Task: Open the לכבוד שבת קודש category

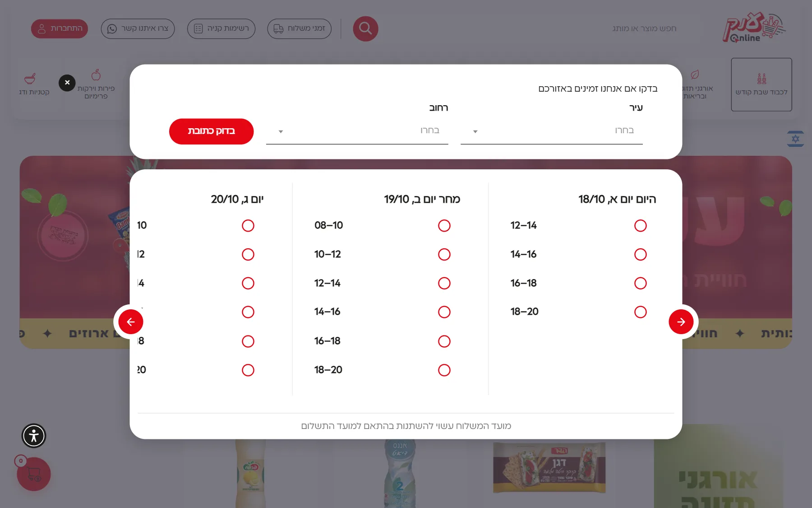Action: (761, 84)
